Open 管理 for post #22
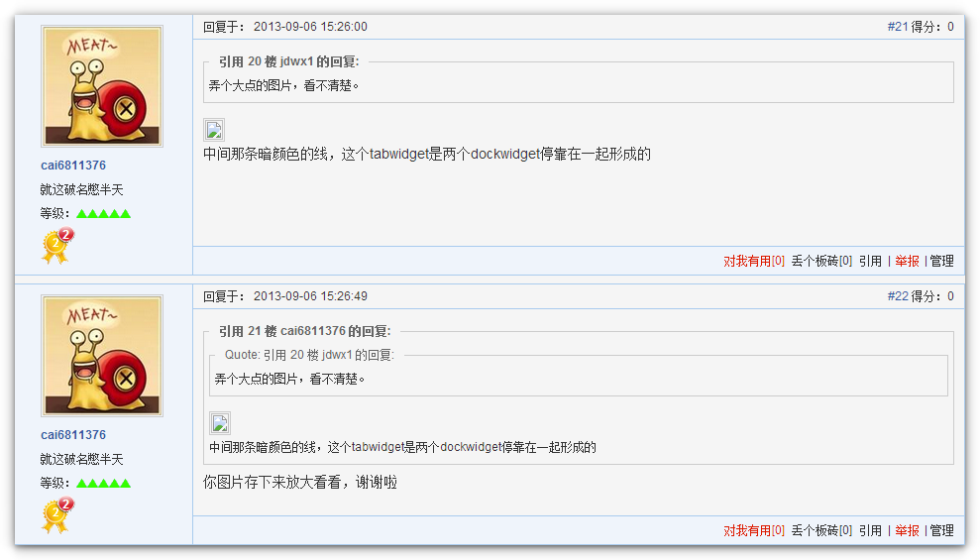 pyautogui.click(x=941, y=530)
